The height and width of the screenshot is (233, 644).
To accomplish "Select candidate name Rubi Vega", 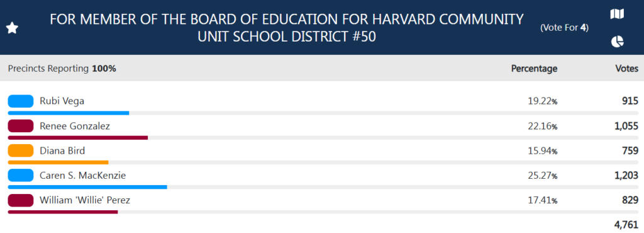I will tap(62, 101).
